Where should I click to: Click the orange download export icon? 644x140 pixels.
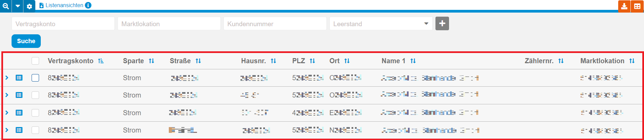coord(624,6)
